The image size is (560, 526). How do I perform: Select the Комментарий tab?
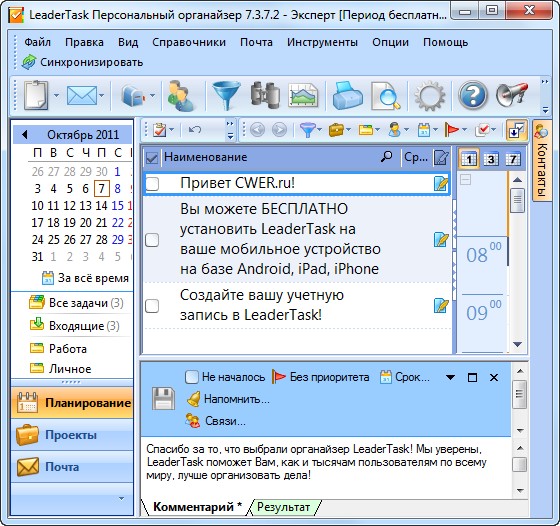[197, 507]
